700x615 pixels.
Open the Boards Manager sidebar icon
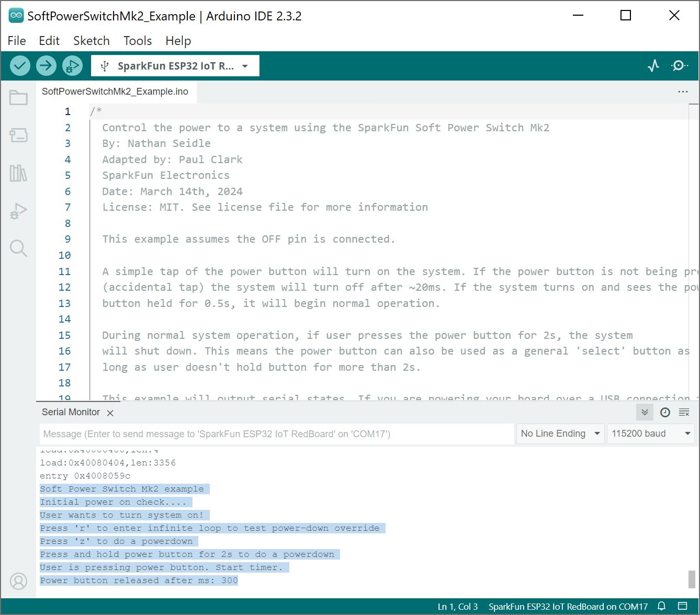[x=18, y=135]
